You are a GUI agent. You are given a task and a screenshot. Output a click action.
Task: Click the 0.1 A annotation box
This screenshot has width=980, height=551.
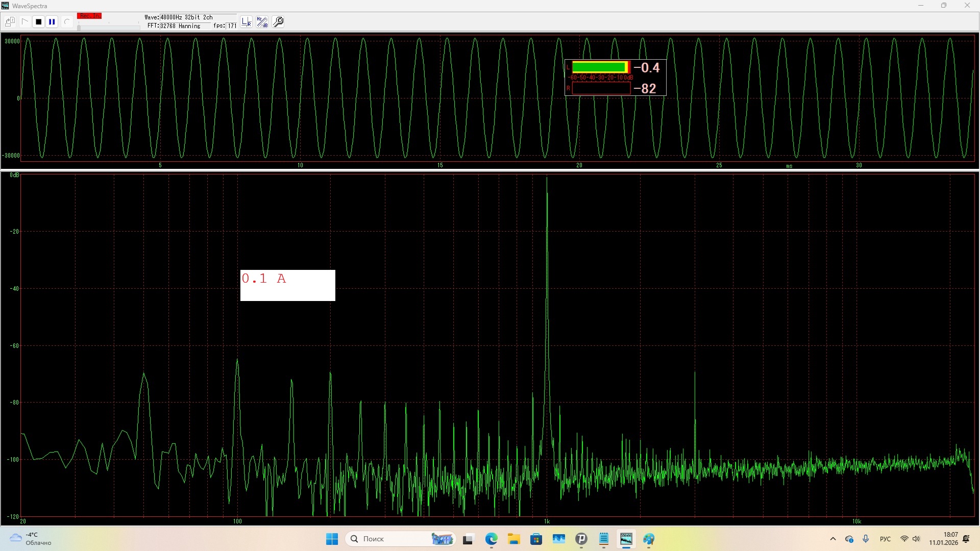(x=287, y=285)
